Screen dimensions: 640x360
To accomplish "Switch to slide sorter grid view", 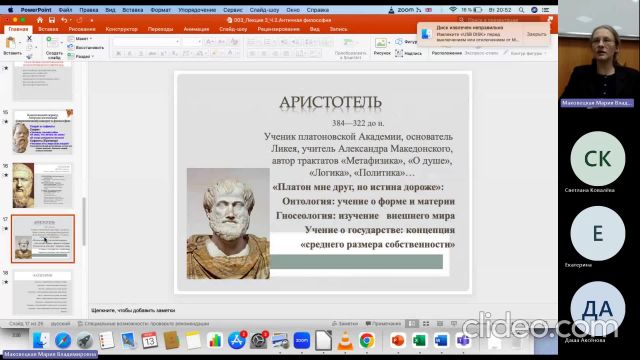I will (426, 323).
